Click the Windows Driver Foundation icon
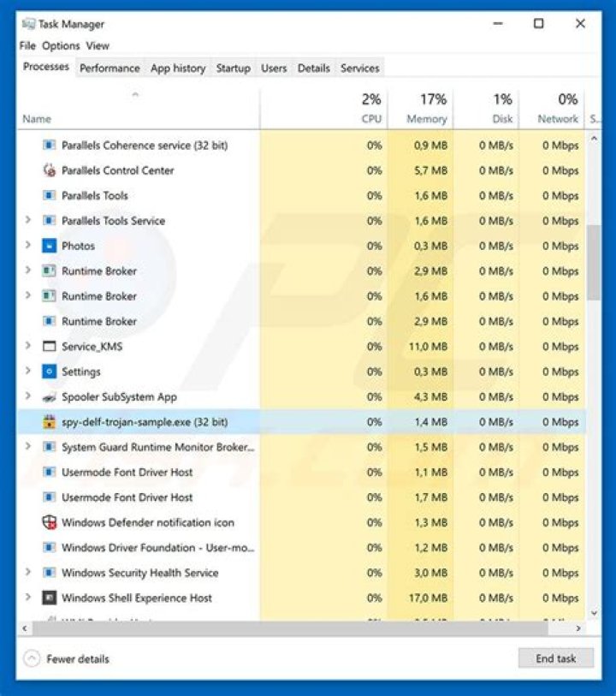Screen dimensions: 616x696 click(x=50, y=547)
